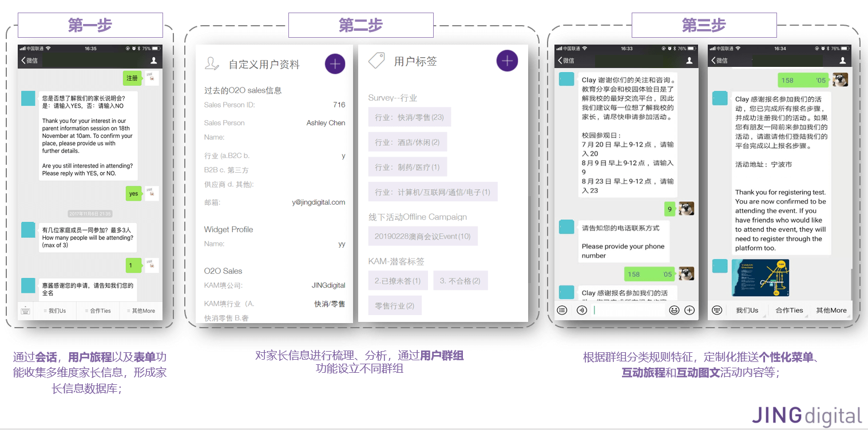Open 我们Us menu in the 16:35 chat
Screen dimensions: 868x430
[x=56, y=310]
